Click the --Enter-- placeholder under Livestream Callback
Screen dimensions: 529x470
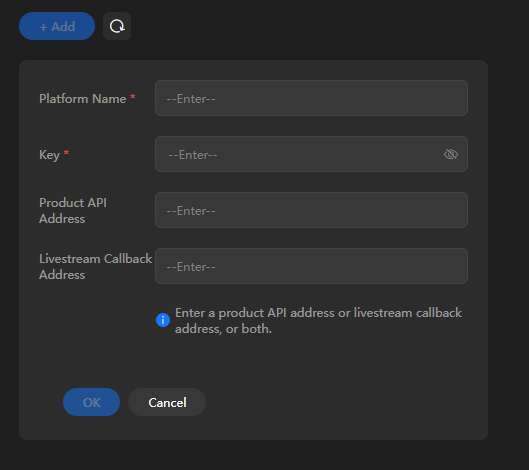click(x=191, y=267)
